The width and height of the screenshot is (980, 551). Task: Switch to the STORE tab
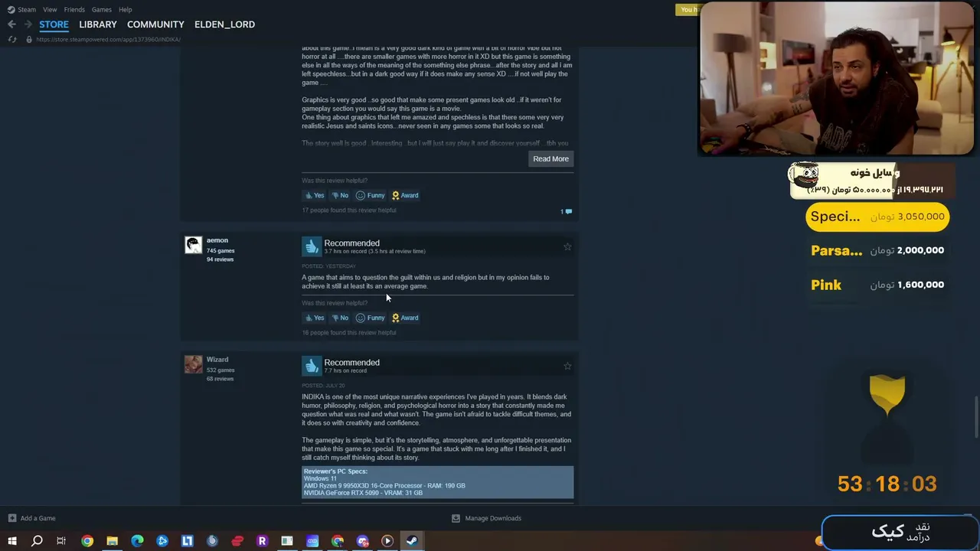pos(54,24)
